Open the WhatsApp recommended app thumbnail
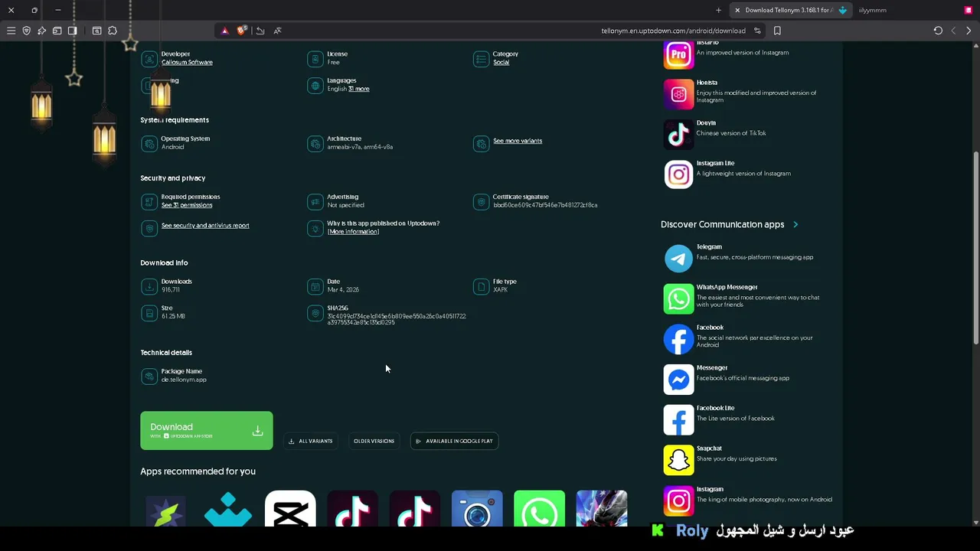The height and width of the screenshot is (551, 980). 539,509
